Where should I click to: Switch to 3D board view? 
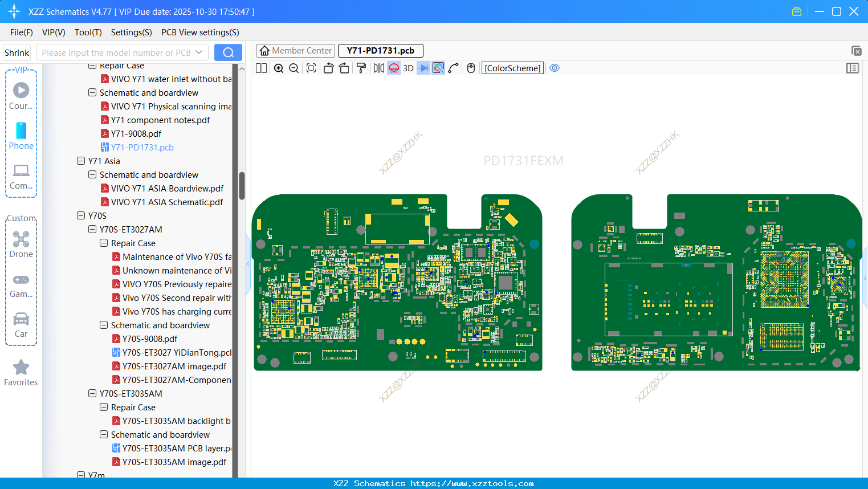tap(408, 68)
